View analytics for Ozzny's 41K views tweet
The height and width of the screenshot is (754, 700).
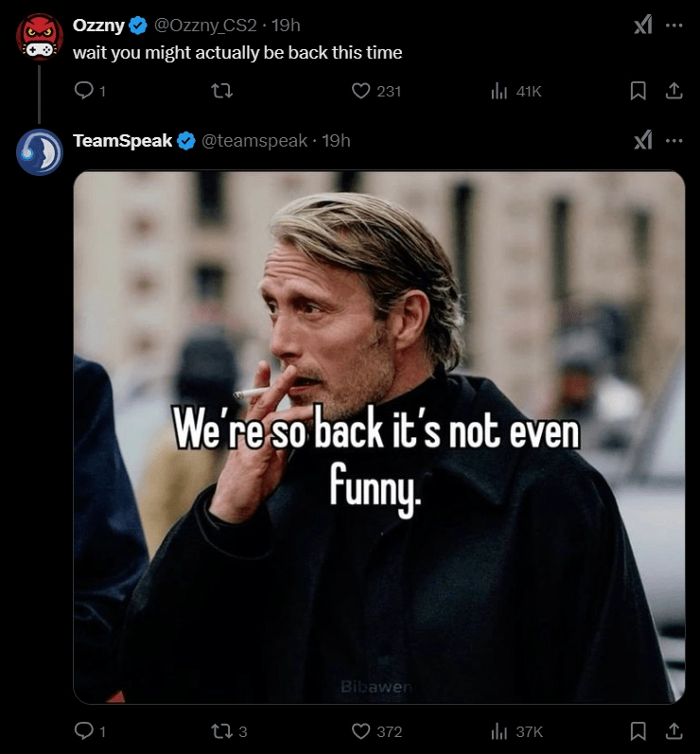coord(499,91)
